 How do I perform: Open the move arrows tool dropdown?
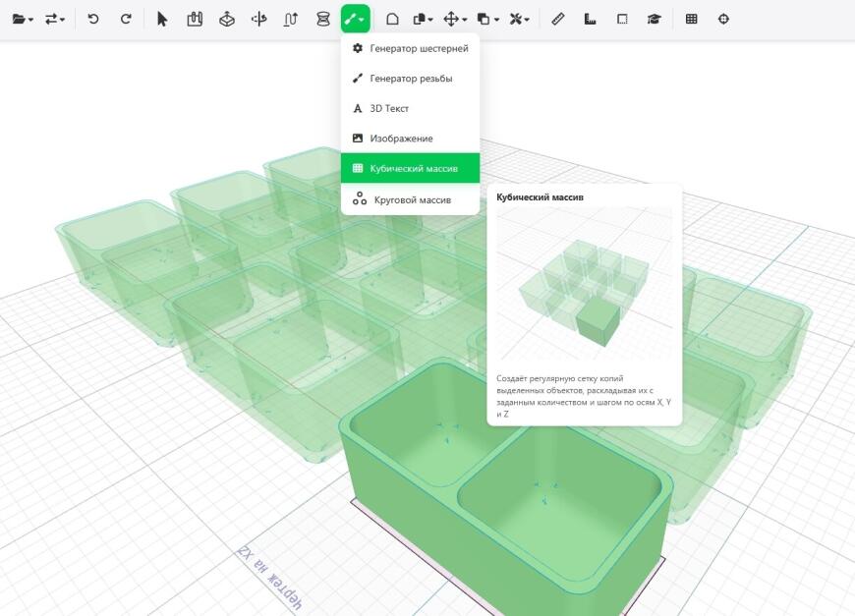(x=455, y=19)
